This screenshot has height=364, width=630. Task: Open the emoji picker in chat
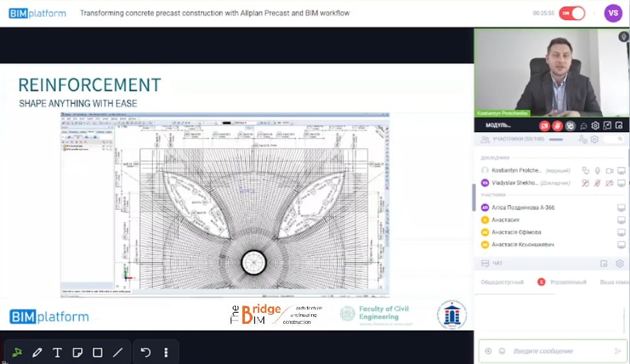coord(502,351)
